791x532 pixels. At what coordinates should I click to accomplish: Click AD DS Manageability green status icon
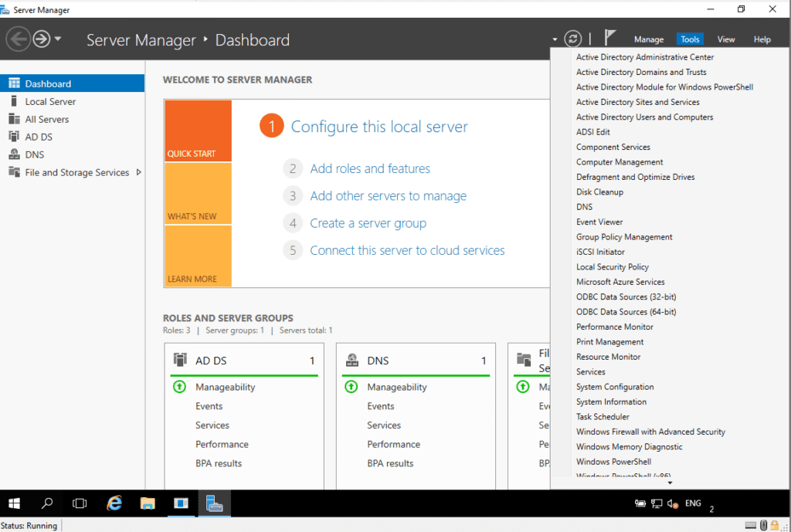[x=179, y=387]
